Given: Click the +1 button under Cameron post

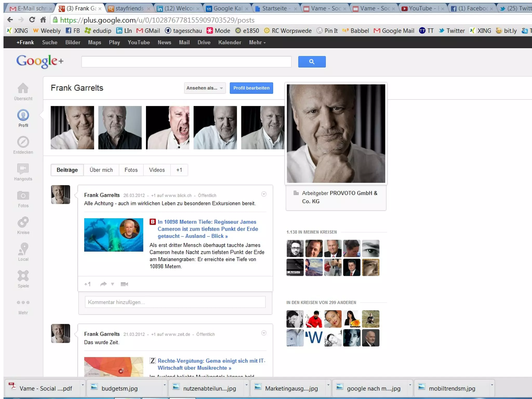Looking at the screenshot, I should point(88,284).
